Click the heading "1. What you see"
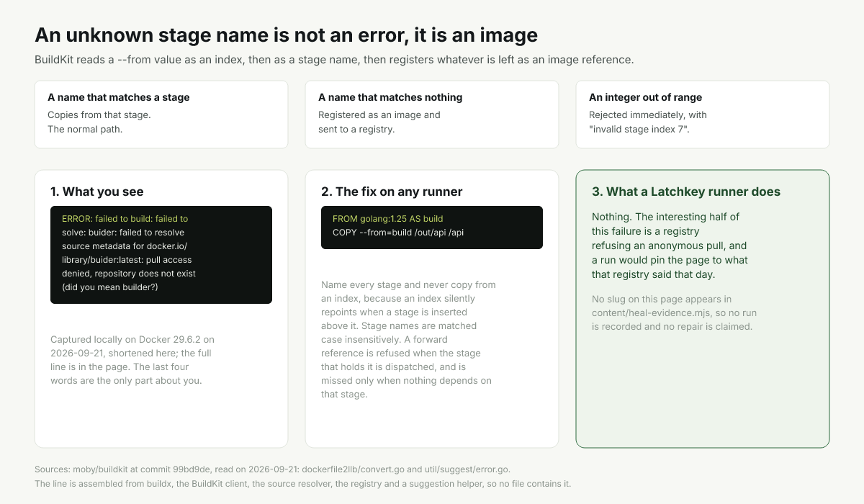The image size is (864, 504). [x=97, y=192]
